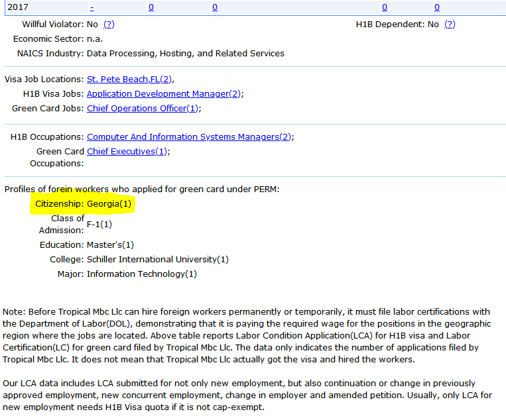Click the Note paragraph about Tropical Mbc Llc
Image resolution: width=506 pixels, height=420 pixels.
pos(247,336)
